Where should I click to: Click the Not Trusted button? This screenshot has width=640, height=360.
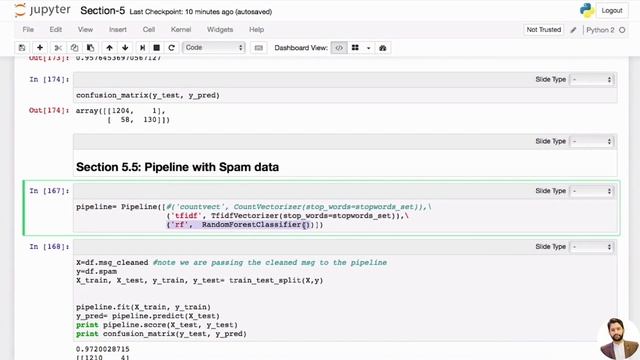tap(544, 30)
